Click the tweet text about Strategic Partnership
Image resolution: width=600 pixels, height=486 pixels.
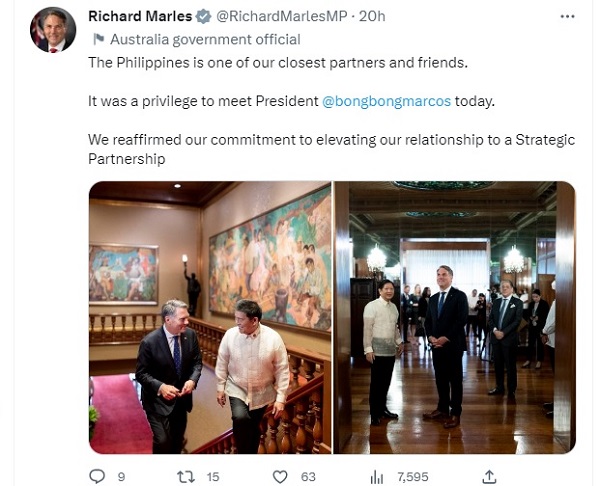330,149
